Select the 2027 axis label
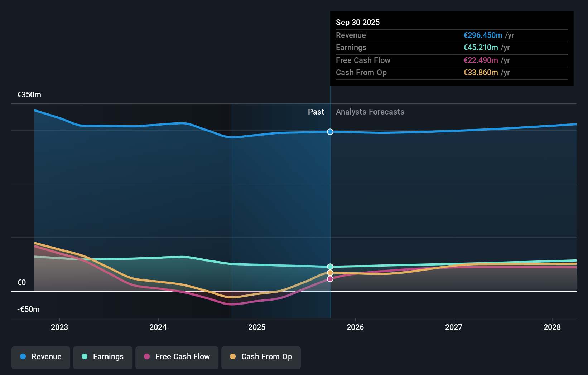This screenshot has width=588, height=375. pos(454,327)
